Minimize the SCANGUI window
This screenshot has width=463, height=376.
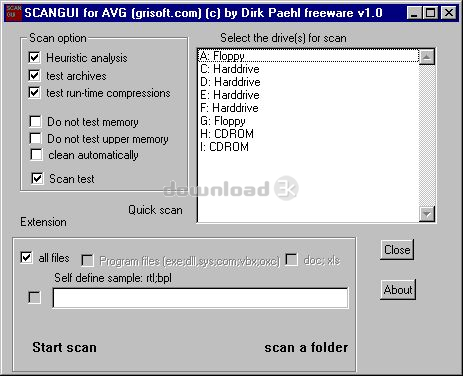pos(414,13)
